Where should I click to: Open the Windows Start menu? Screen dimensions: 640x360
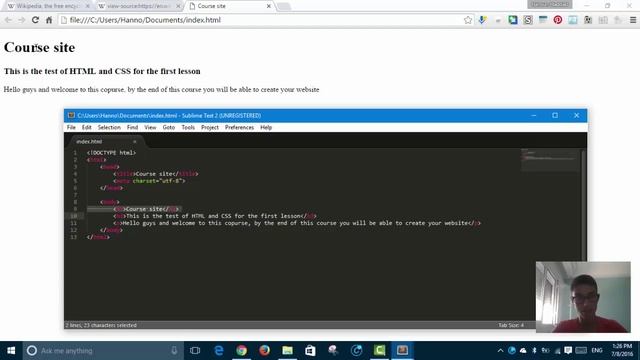coord(11,351)
